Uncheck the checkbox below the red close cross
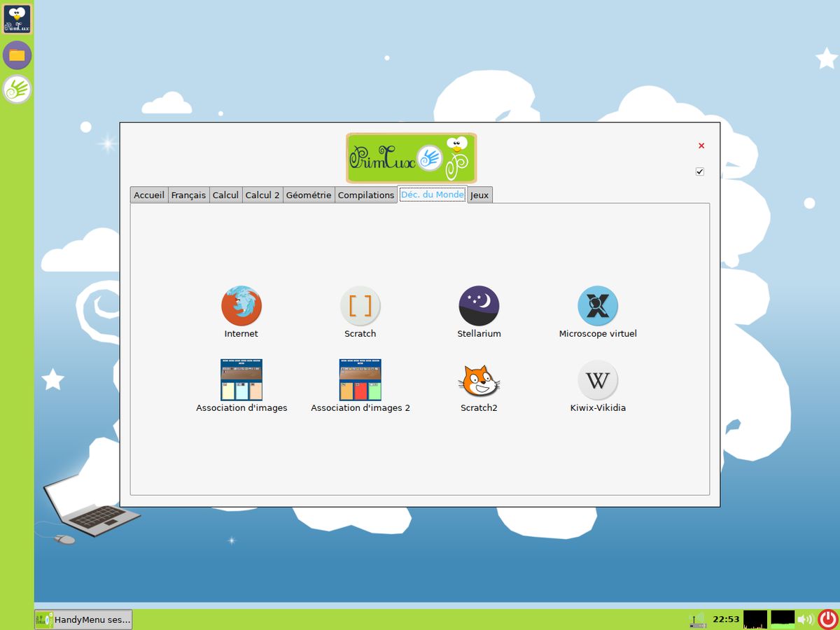 (x=699, y=170)
